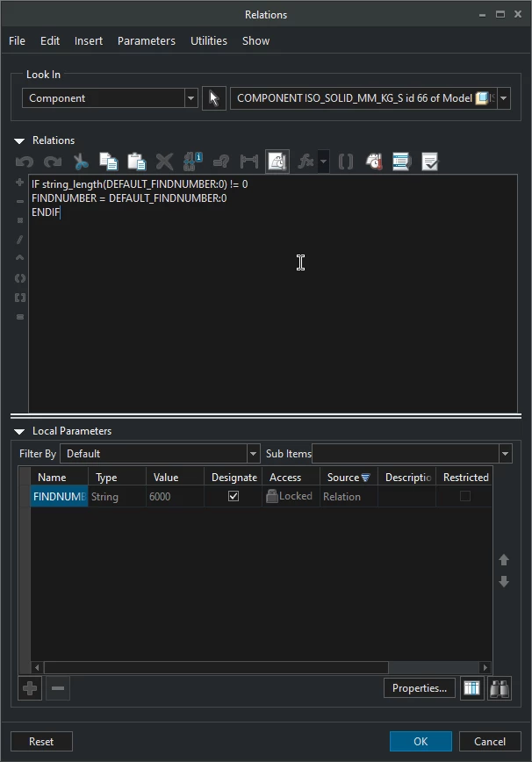
Task: Cut selected relation text with scissors icon
Action: click(81, 162)
